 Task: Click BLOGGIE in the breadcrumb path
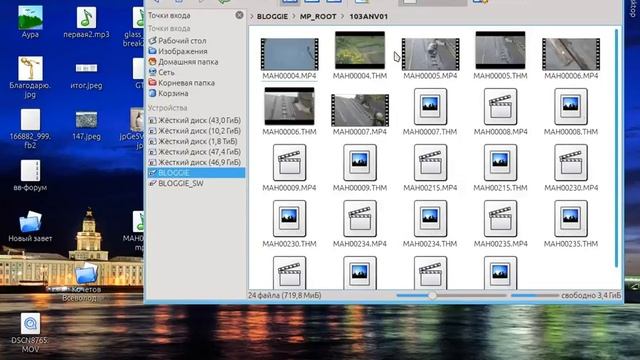(x=272, y=17)
